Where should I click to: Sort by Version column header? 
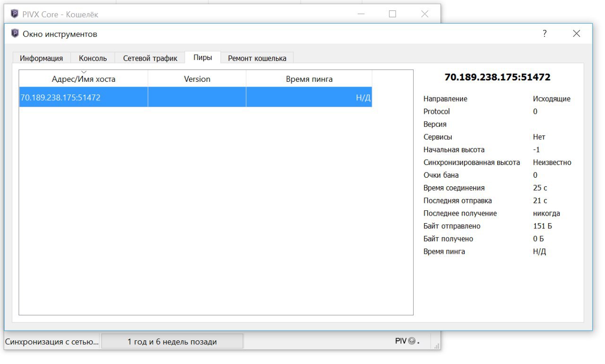tap(197, 79)
